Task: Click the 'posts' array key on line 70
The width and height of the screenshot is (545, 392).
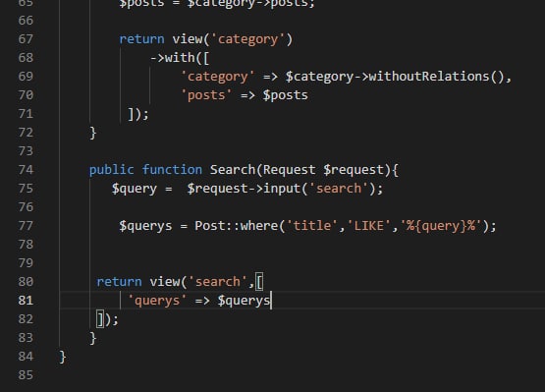Action: coord(206,95)
